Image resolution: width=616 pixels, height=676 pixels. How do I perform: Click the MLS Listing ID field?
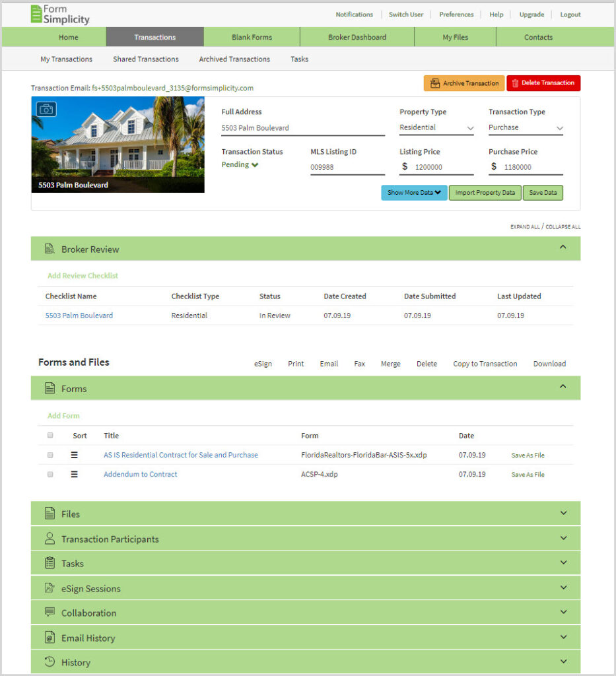pyautogui.click(x=347, y=168)
